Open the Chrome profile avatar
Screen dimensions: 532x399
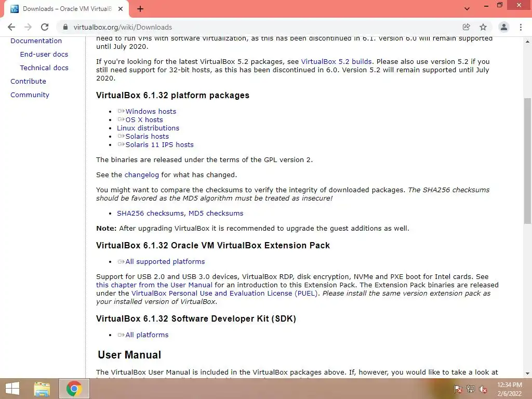click(504, 27)
